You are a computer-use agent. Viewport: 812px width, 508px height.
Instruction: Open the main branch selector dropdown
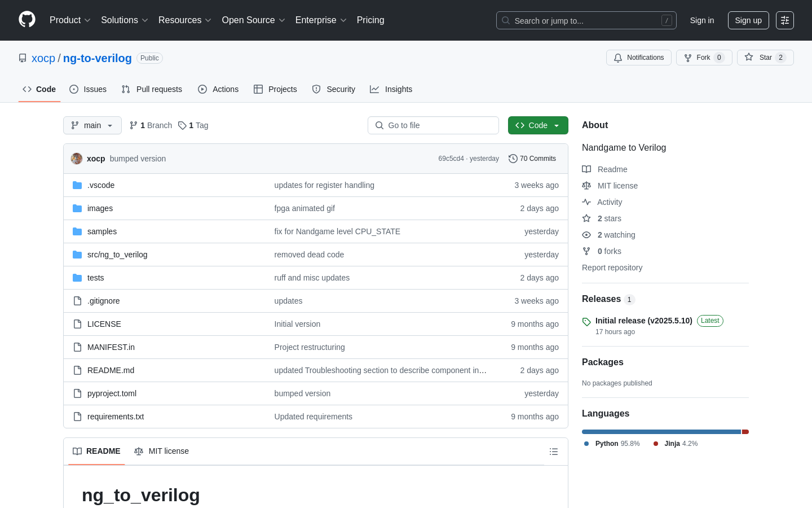click(92, 125)
